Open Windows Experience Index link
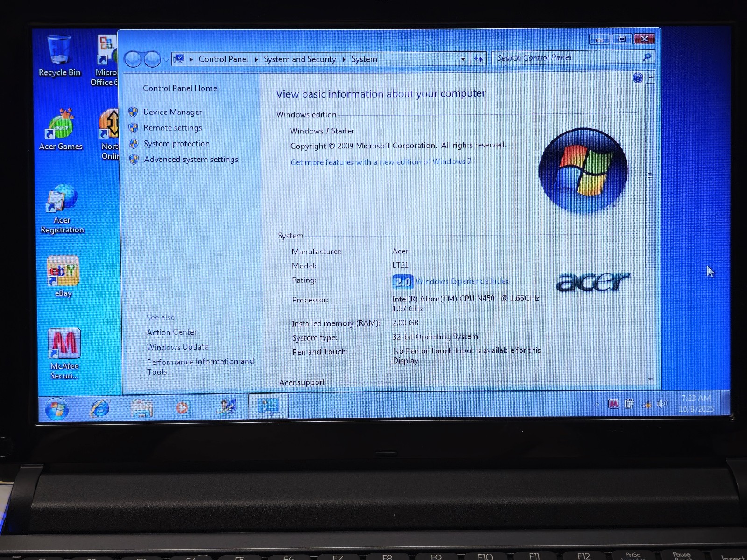This screenshot has height=560, width=747. (x=462, y=281)
